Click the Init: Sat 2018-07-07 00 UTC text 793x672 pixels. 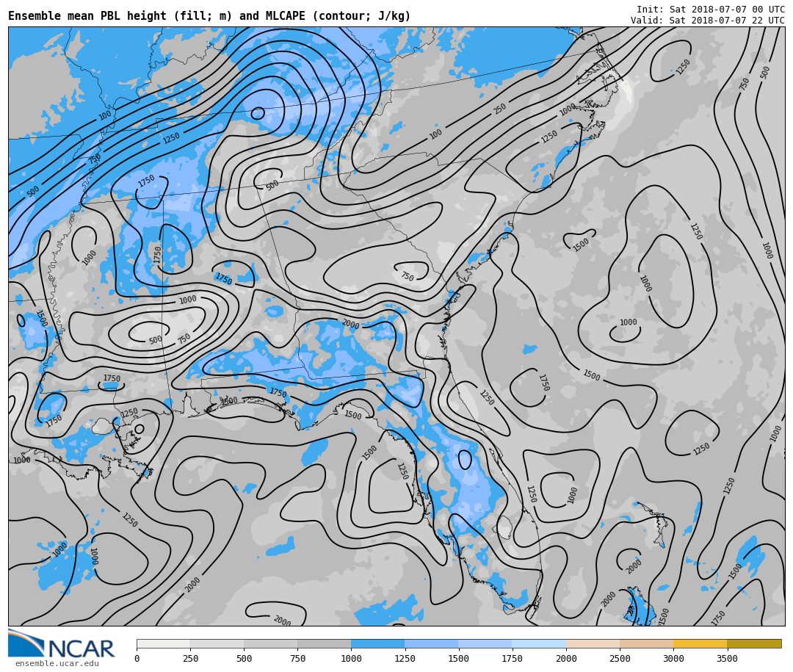[710, 9]
